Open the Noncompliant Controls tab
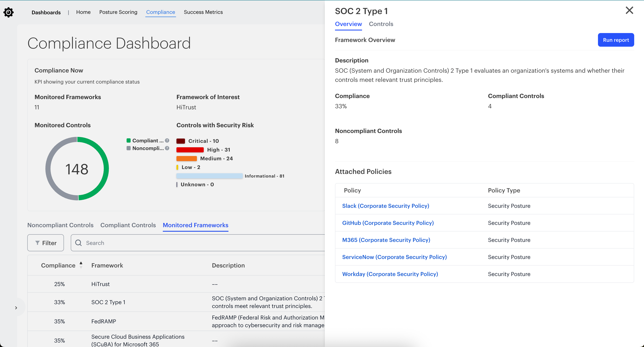Viewport: 644px width, 347px height. tap(60, 225)
